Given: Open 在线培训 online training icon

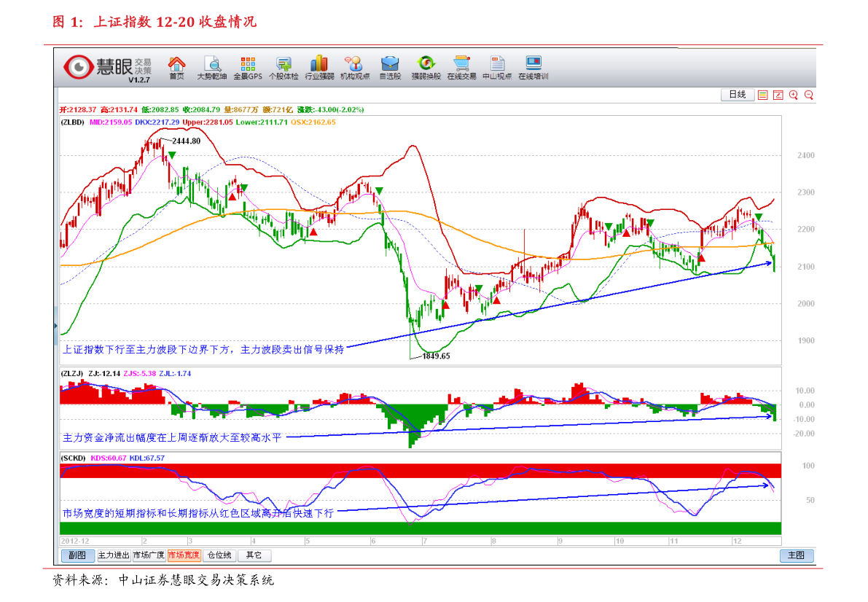Looking at the screenshot, I should tap(533, 67).
